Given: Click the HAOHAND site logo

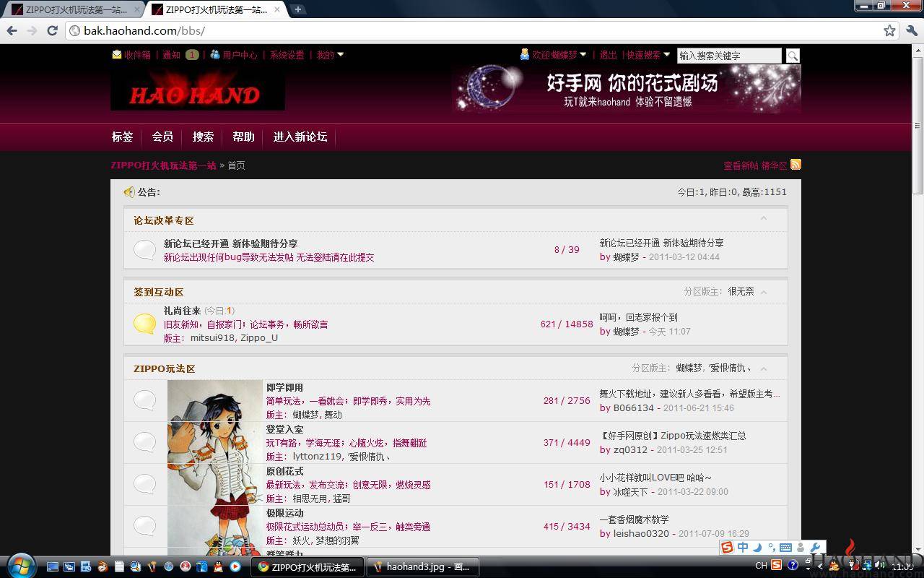Looking at the screenshot, I should tap(197, 89).
